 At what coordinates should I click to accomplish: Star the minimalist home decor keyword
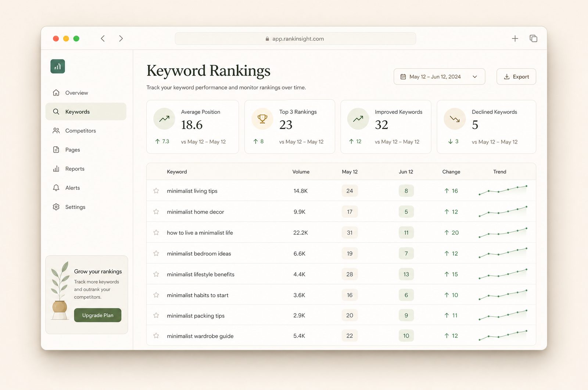(156, 212)
